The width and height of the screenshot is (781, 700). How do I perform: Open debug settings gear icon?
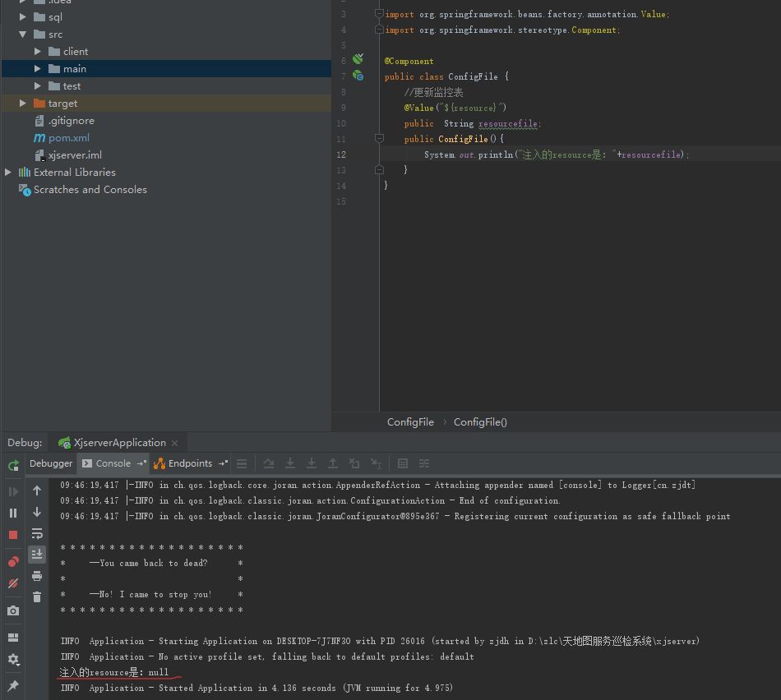[13, 659]
